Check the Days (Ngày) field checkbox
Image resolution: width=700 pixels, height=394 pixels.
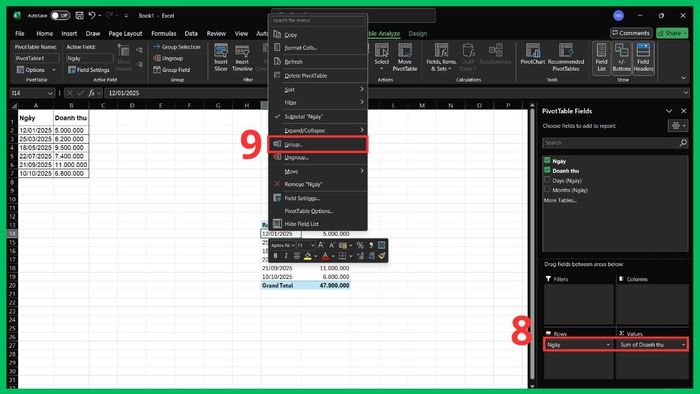[x=547, y=180]
